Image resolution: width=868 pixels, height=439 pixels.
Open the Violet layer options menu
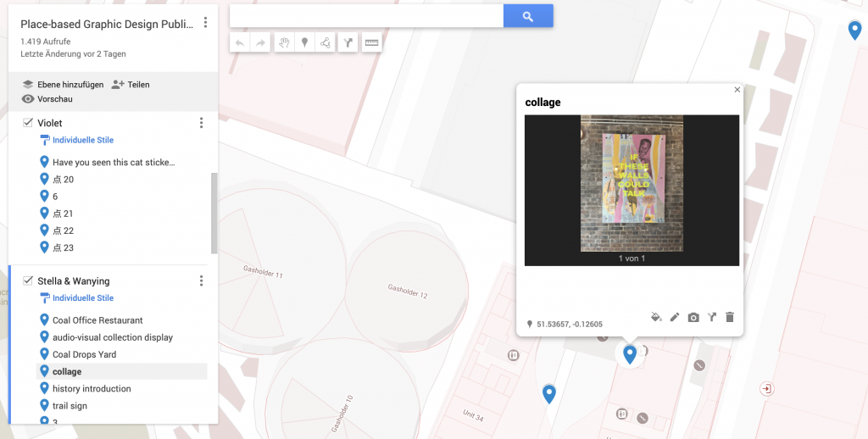pyautogui.click(x=201, y=123)
